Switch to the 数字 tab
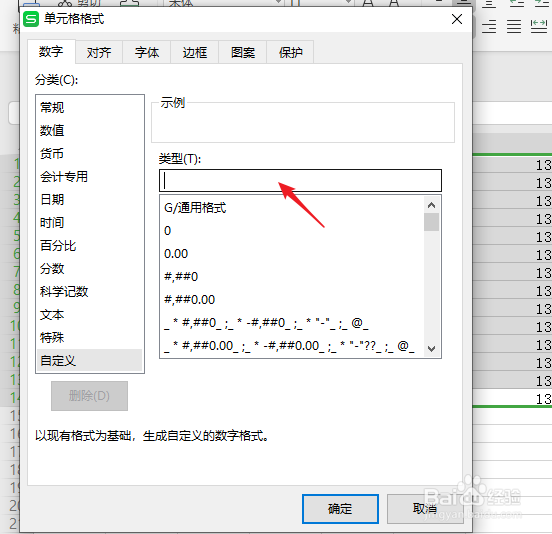This screenshot has width=552, height=534. (x=51, y=52)
